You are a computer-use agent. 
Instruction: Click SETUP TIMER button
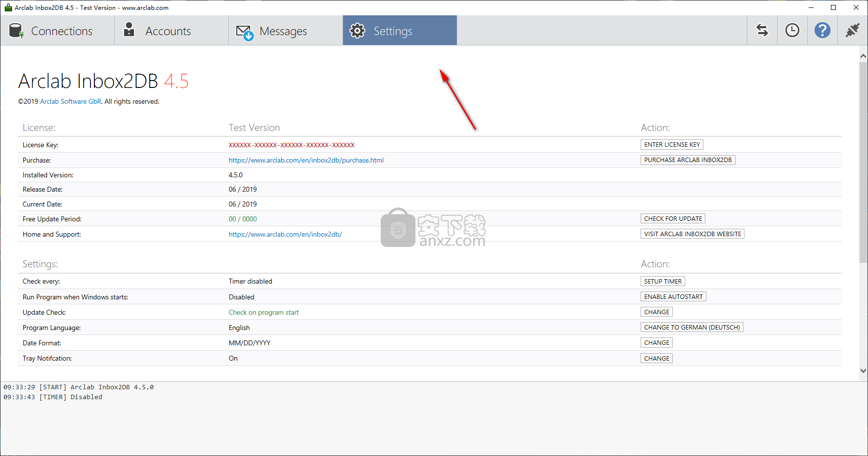(x=663, y=282)
